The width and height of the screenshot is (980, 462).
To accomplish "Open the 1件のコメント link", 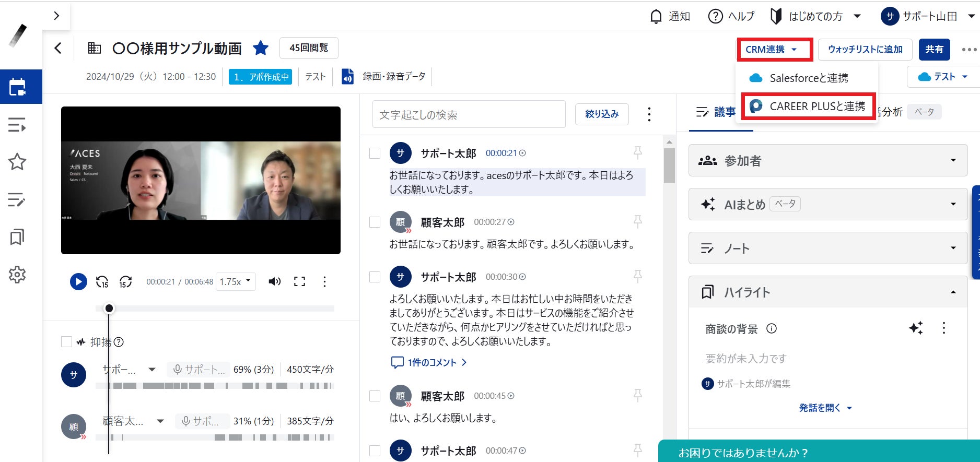I will pyautogui.click(x=431, y=362).
